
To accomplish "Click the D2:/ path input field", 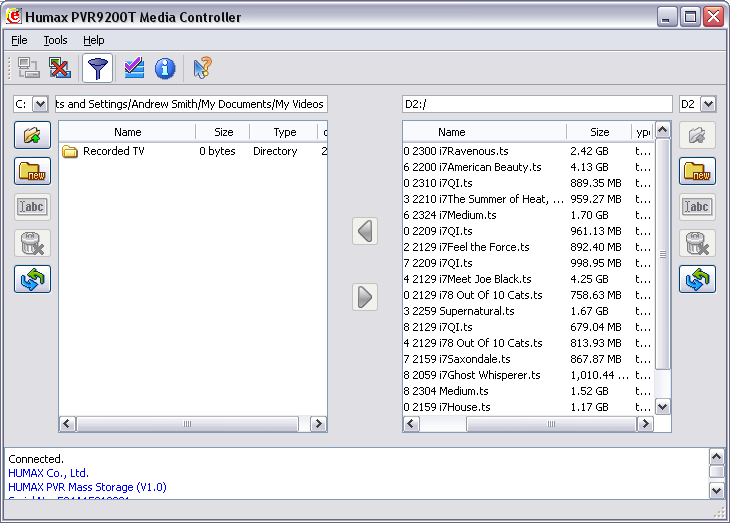I will tap(537, 104).
